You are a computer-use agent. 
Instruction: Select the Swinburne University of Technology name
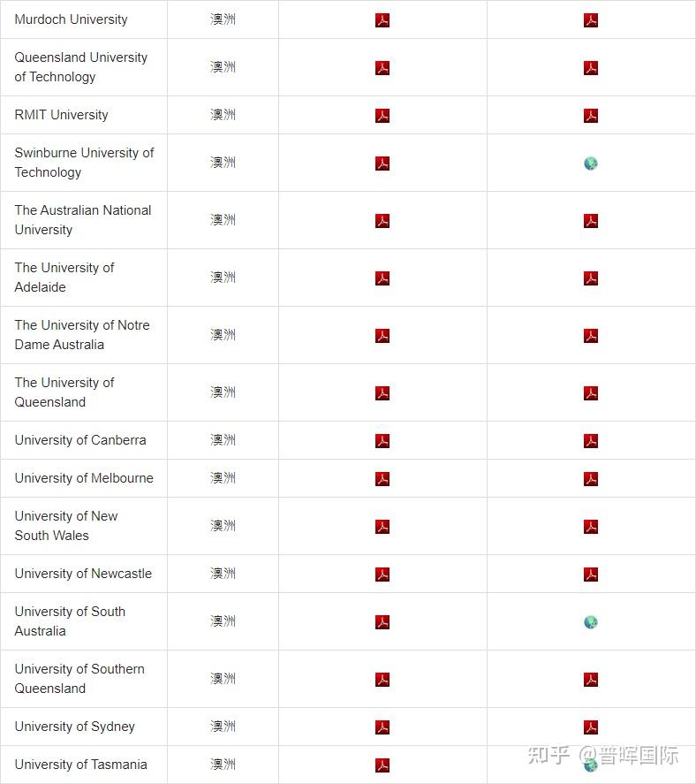(84, 163)
